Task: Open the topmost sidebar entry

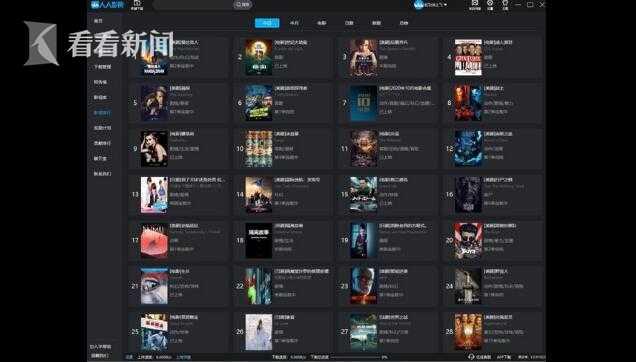Action: coord(99,21)
